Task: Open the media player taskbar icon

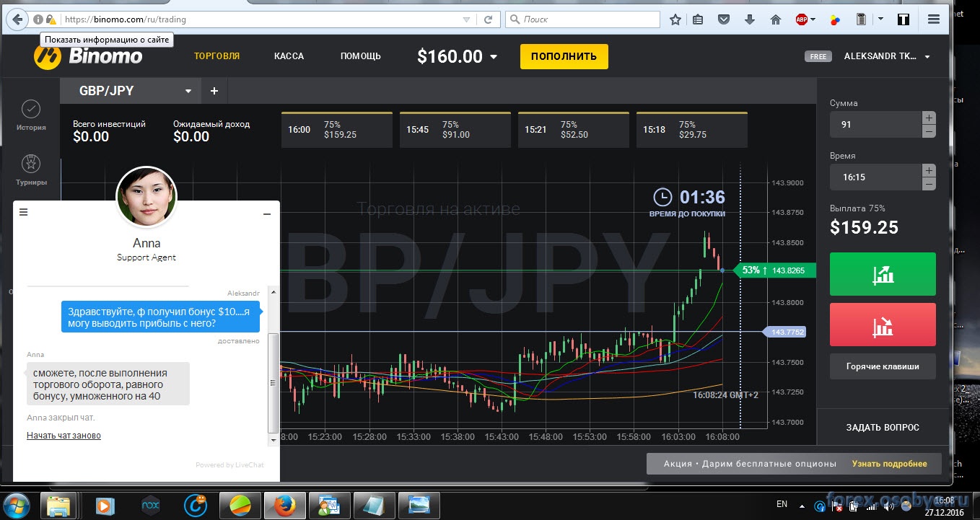Action: 105,505
